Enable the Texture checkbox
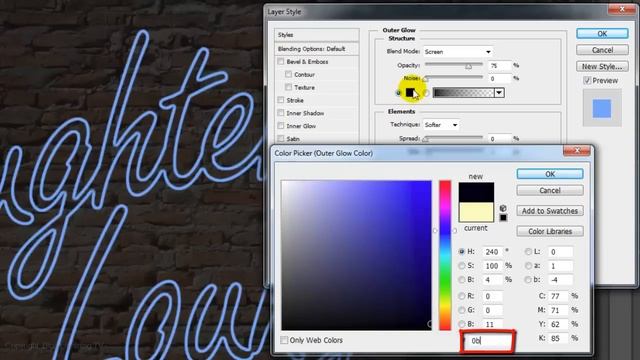This screenshot has height=360, width=640. coord(289,87)
